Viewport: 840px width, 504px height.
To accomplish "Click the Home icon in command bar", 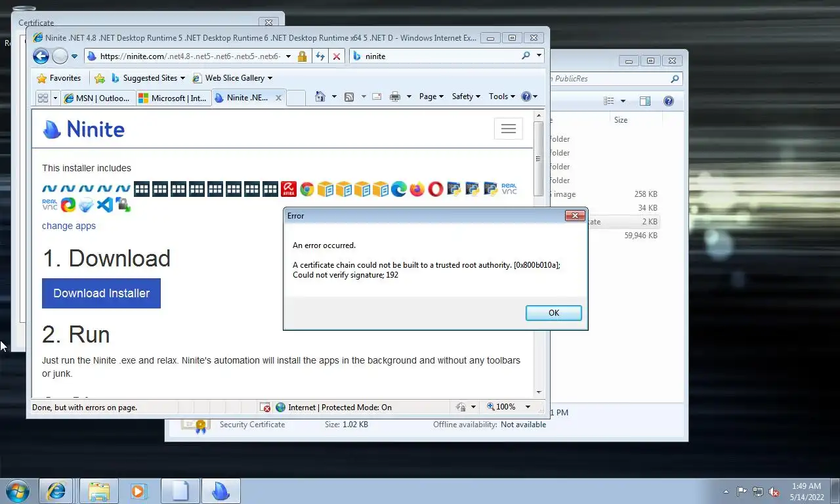I will [x=320, y=96].
